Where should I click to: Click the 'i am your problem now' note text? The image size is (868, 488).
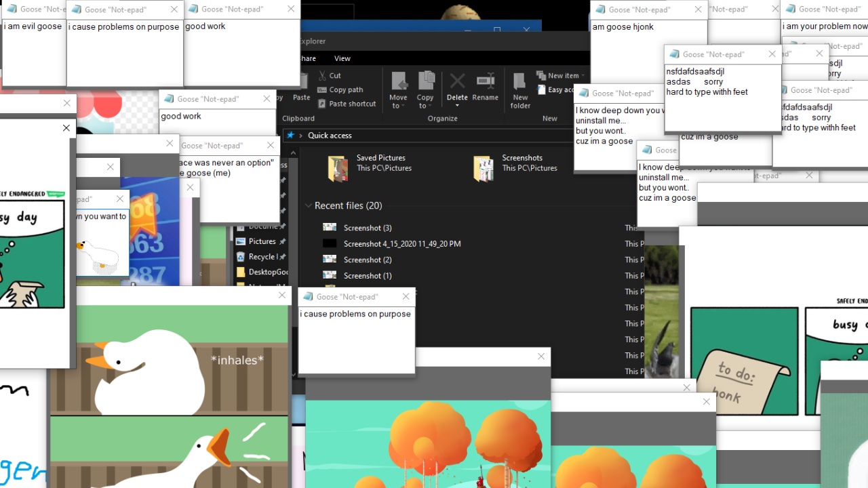pos(825,26)
